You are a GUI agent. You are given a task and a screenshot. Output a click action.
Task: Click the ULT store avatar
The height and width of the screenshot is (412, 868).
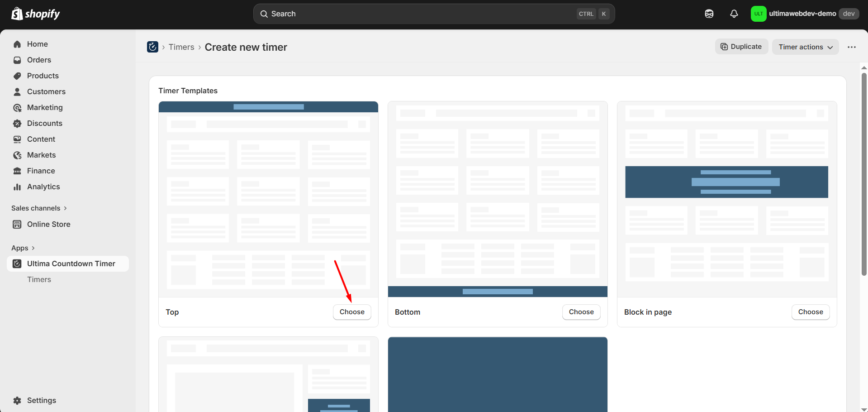coord(759,14)
